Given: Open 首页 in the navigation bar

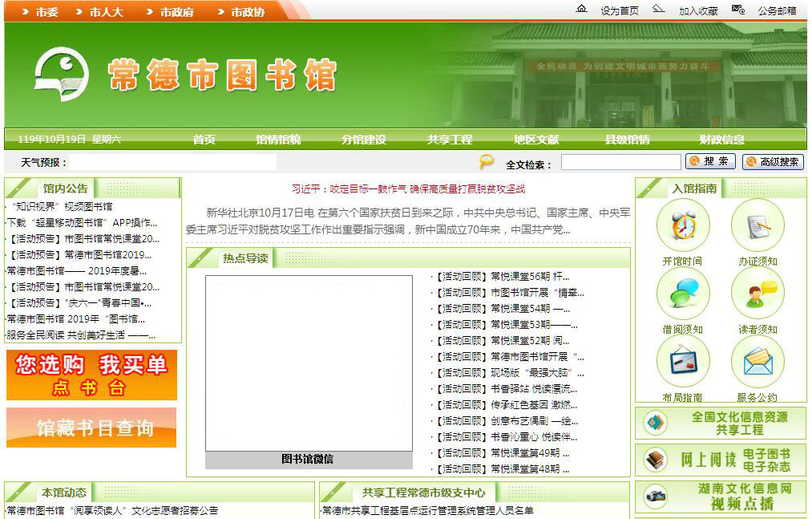Looking at the screenshot, I should [204, 140].
